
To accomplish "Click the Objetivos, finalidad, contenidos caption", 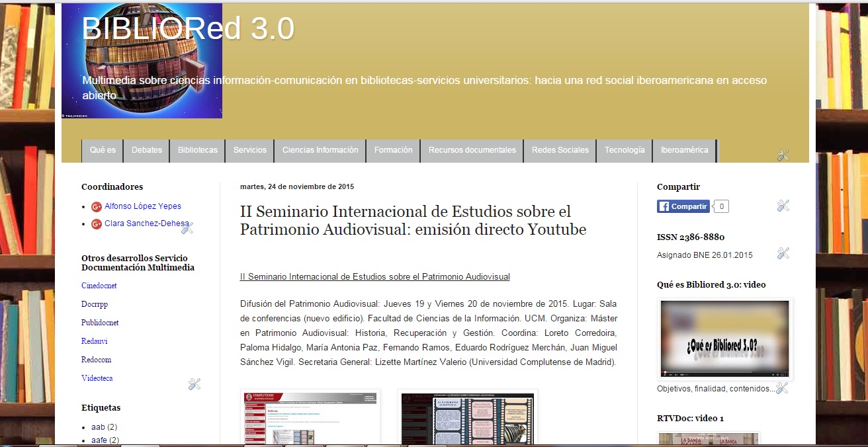I will point(716,389).
